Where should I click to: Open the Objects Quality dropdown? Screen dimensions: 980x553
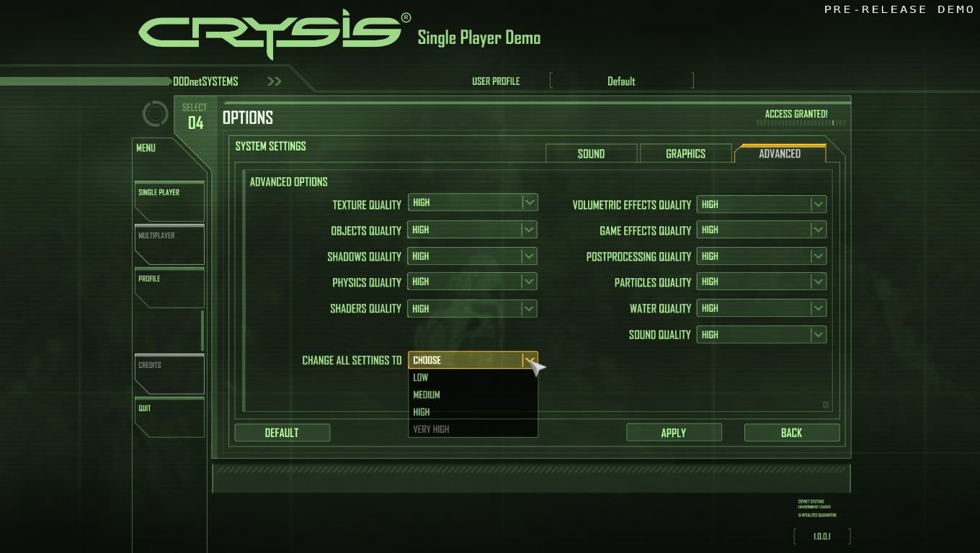(473, 230)
